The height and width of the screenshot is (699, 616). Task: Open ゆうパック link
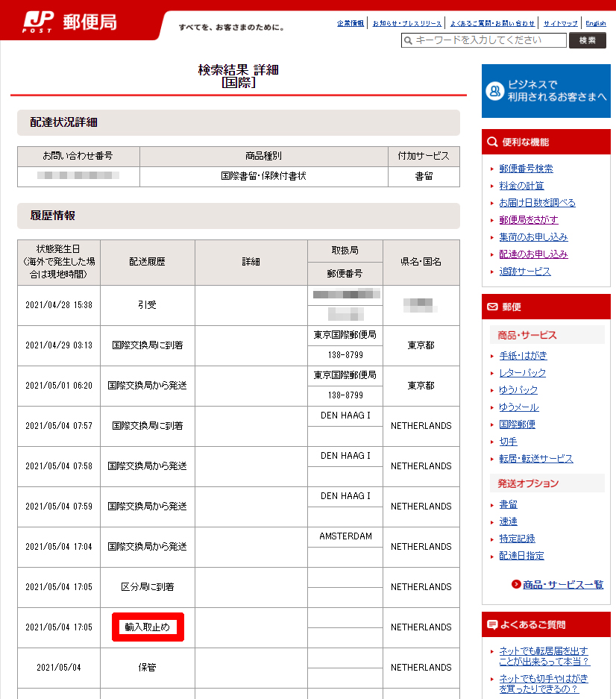518,390
